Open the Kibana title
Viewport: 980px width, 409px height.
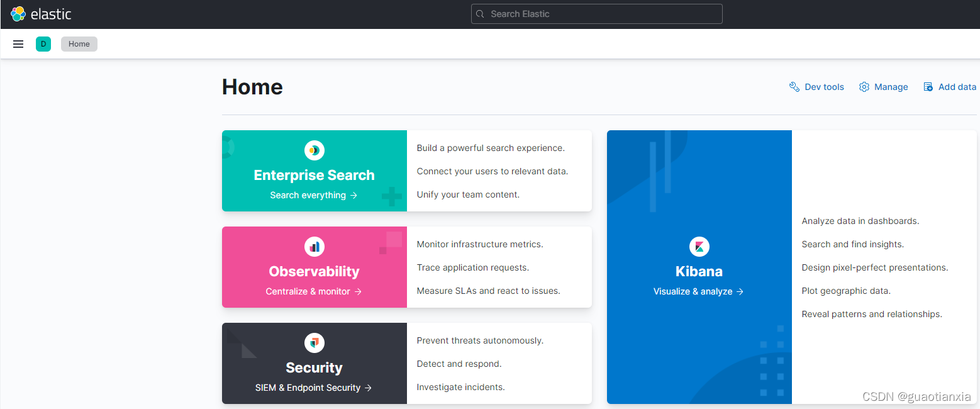pyautogui.click(x=699, y=272)
